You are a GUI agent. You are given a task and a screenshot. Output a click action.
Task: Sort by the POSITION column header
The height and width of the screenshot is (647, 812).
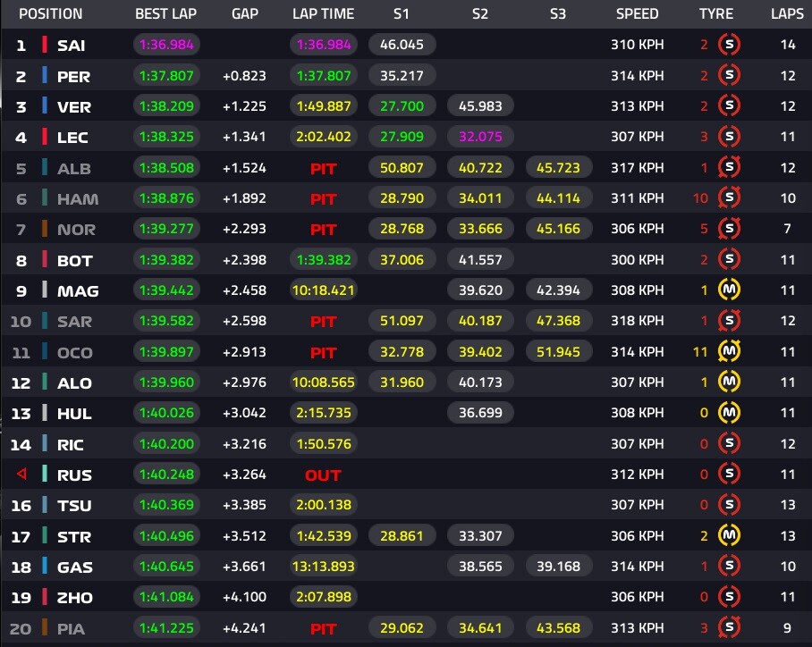click(50, 14)
